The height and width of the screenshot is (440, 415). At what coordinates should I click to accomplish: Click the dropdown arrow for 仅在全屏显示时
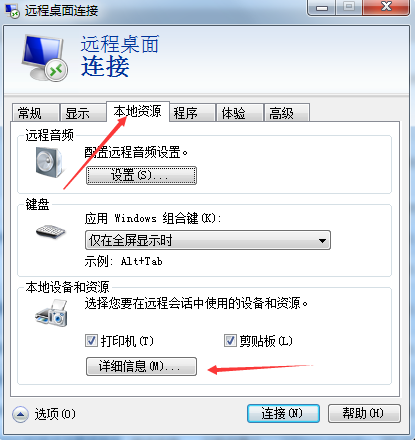[x=322, y=240]
